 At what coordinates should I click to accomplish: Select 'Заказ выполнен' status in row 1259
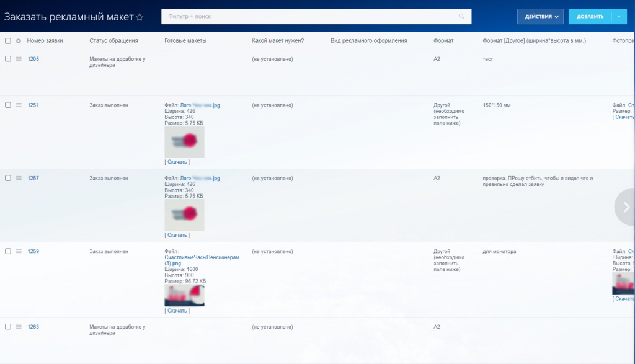pyautogui.click(x=109, y=251)
